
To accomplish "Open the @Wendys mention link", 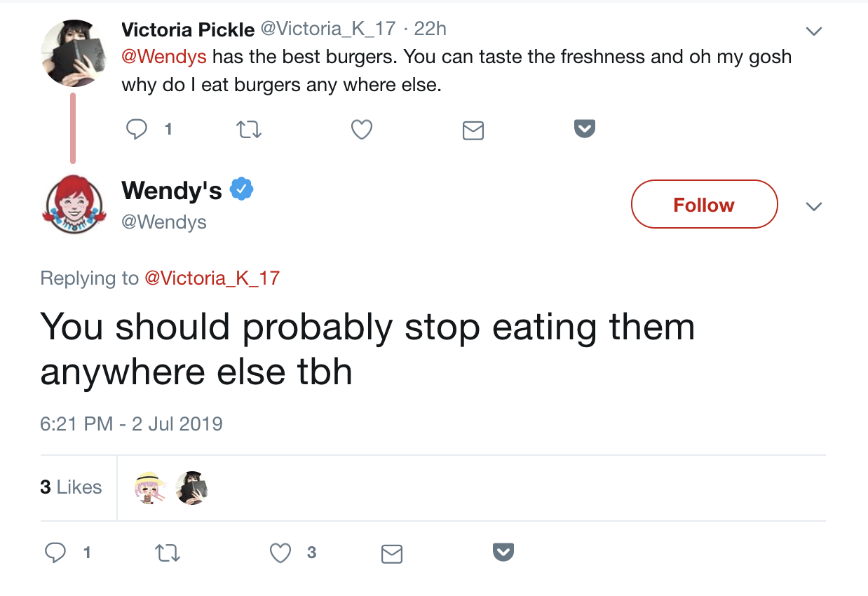I will point(165,57).
